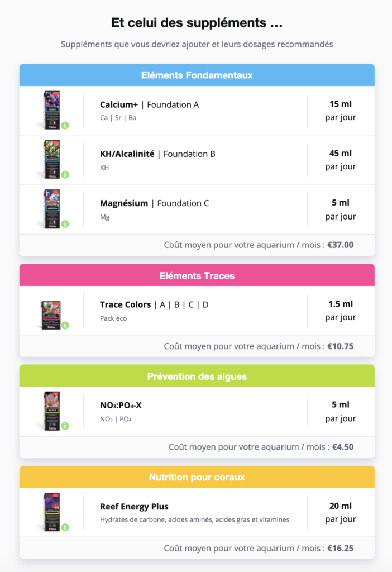Open the Reef Energy Plus product title
Viewport: 392px width, 572px height.
[134, 507]
